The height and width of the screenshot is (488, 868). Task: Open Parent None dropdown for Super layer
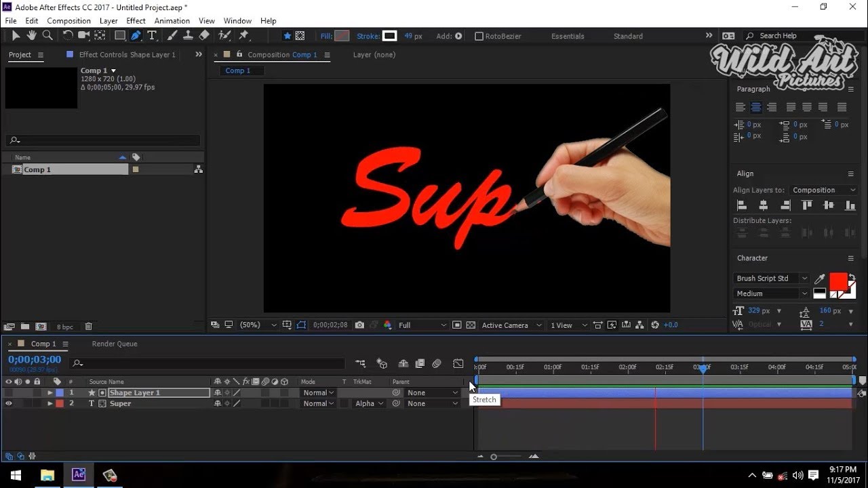[433, 403]
